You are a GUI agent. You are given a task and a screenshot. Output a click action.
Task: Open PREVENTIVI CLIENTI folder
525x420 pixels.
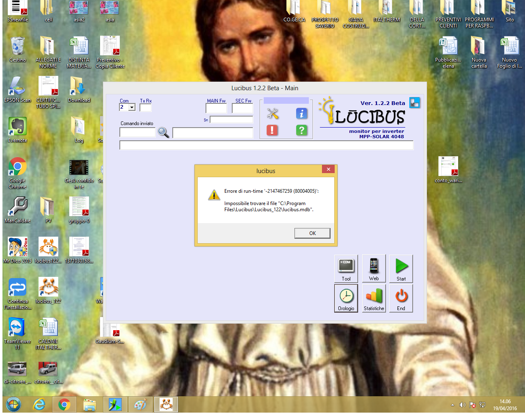click(x=448, y=14)
